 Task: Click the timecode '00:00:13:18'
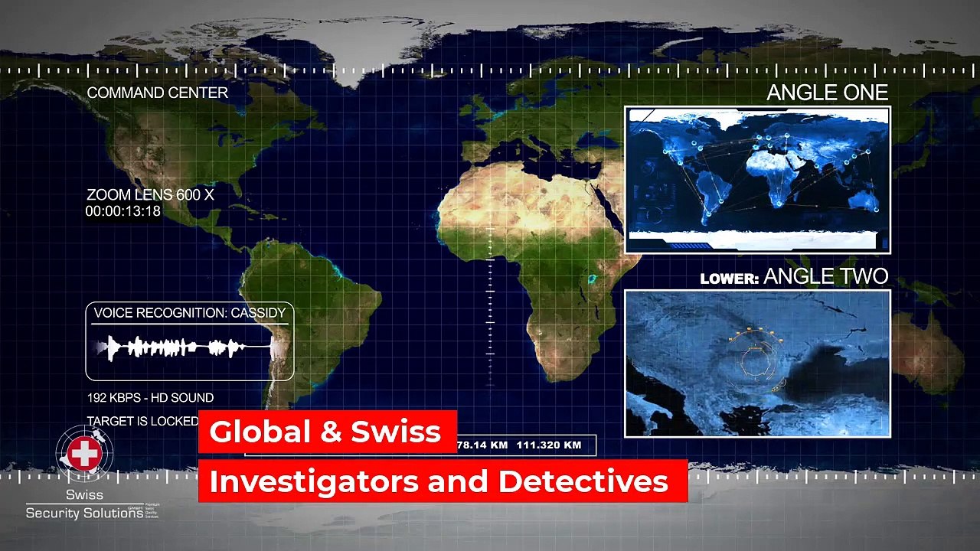tap(123, 210)
